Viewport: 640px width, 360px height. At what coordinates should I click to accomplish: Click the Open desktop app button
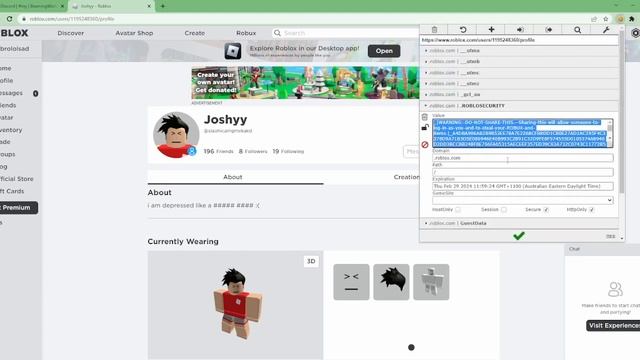[384, 51]
